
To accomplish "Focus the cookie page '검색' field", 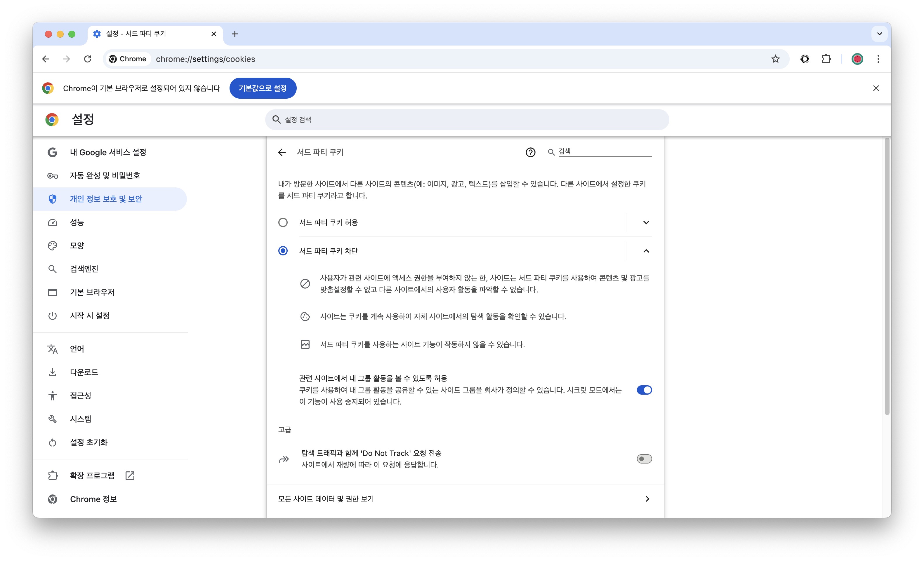I will click(x=605, y=151).
